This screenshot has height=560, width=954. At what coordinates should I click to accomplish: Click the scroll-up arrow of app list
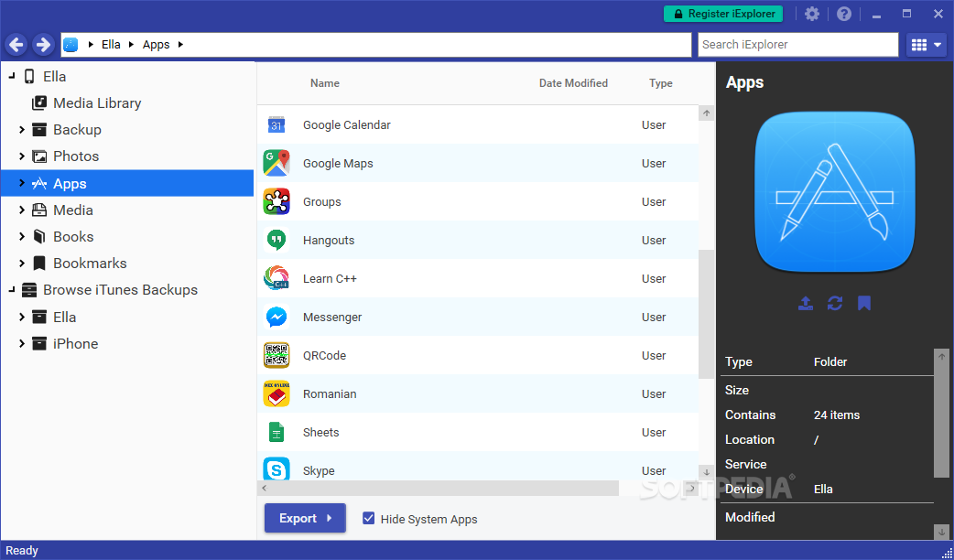(707, 113)
